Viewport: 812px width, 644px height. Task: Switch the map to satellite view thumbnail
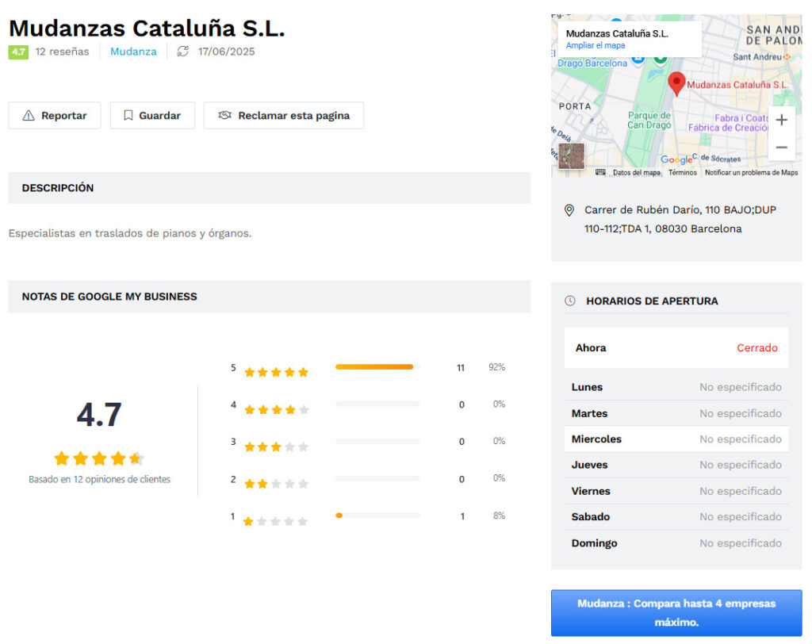(571, 155)
